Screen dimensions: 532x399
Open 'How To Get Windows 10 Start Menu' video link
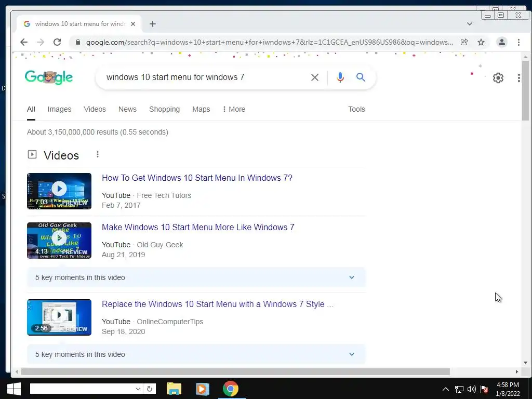197,178
